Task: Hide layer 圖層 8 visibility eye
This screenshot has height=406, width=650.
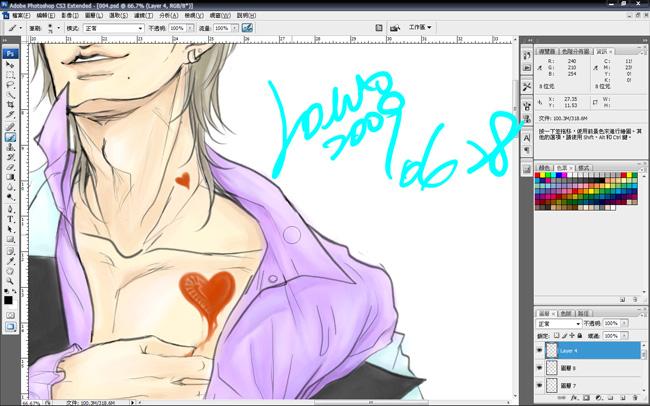Action: coord(539,368)
